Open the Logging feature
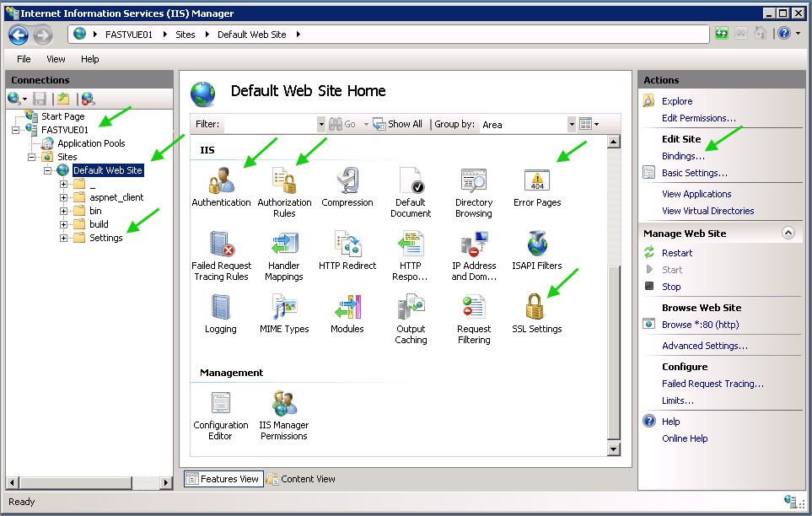The image size is (812, 516). pos(221,314)
